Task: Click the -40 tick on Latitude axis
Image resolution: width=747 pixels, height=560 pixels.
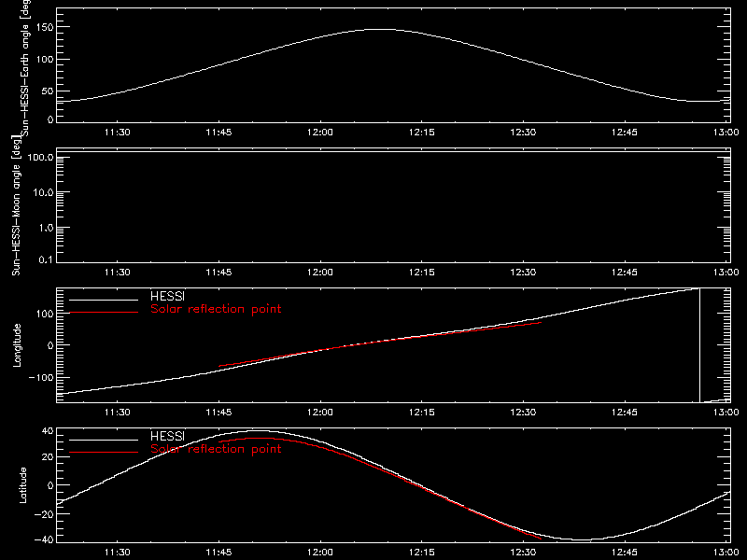Action: coord(44,540)
